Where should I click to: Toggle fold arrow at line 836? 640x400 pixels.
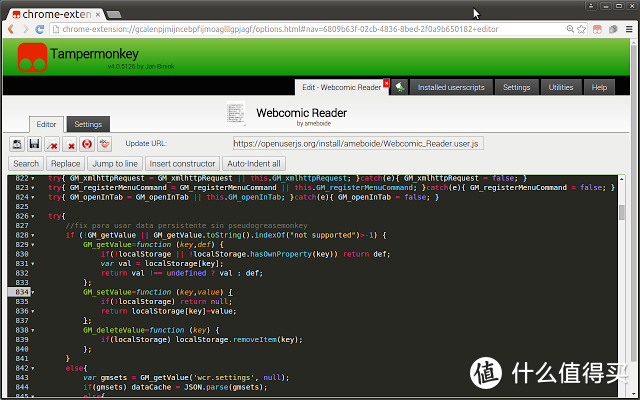(33, 311)
